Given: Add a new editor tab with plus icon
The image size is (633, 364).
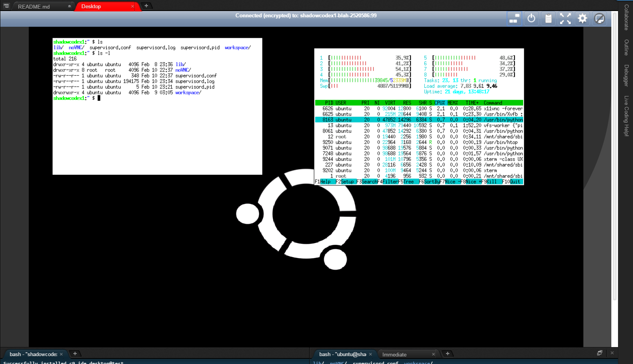Looking at the screenshot, I should (146, 6).
